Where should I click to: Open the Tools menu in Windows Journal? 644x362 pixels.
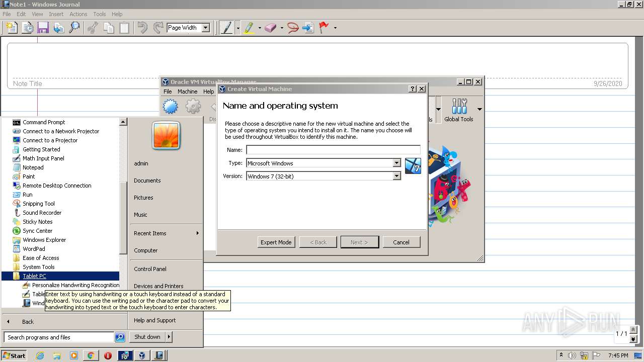pos(100,14)
